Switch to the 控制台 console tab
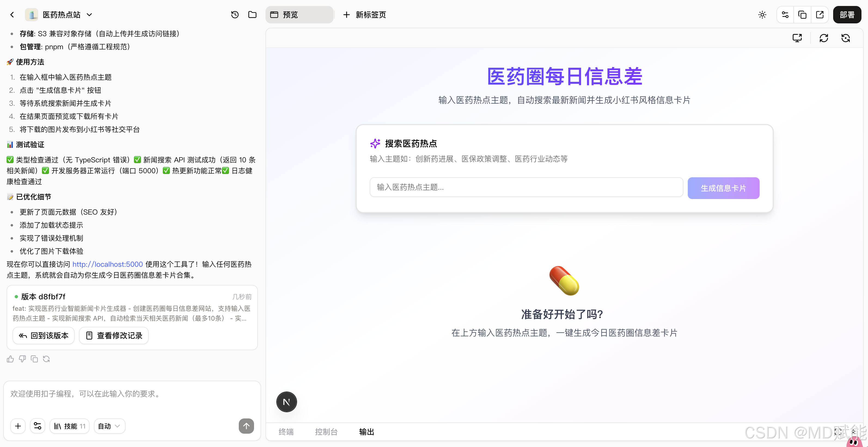Screen dimensions: 868x447 (x=326, y=432)
